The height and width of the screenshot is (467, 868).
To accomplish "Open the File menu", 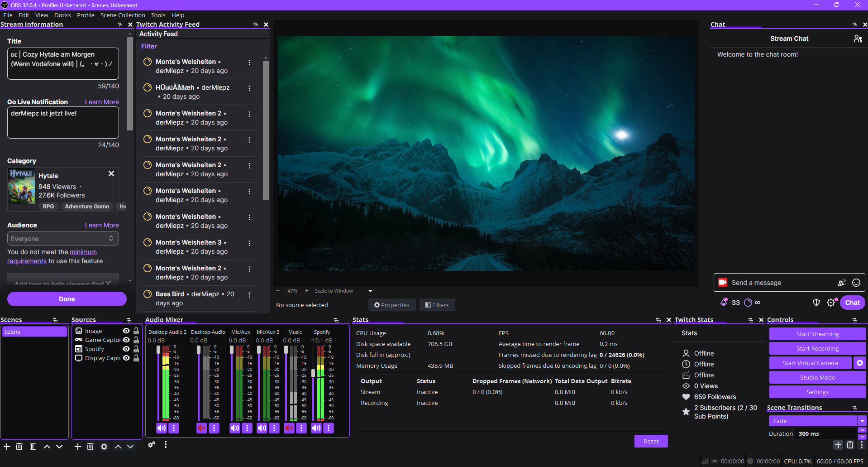I will point(8,15).
